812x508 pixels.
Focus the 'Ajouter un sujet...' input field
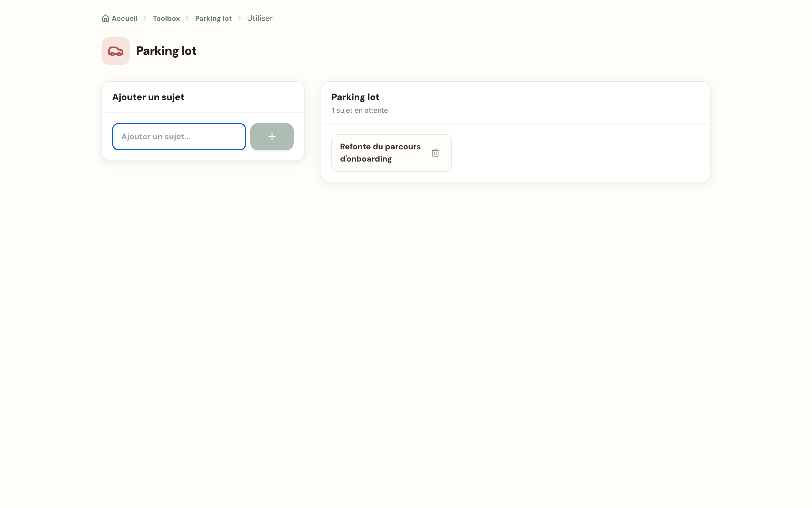179,137
